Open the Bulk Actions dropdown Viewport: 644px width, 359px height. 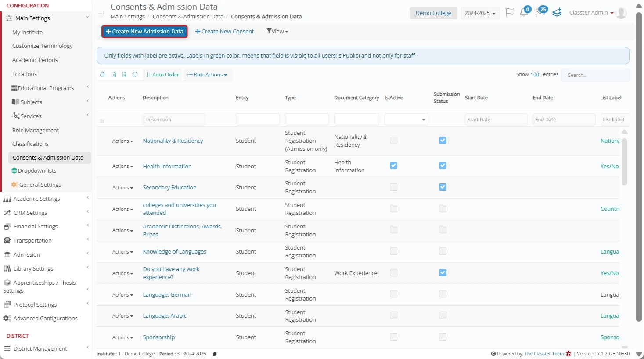pyautogui.click(x=207, y=75)
